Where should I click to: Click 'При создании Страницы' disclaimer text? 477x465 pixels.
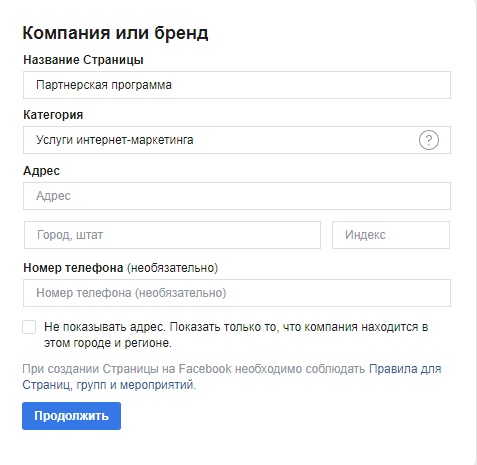(x=90, y=369)
